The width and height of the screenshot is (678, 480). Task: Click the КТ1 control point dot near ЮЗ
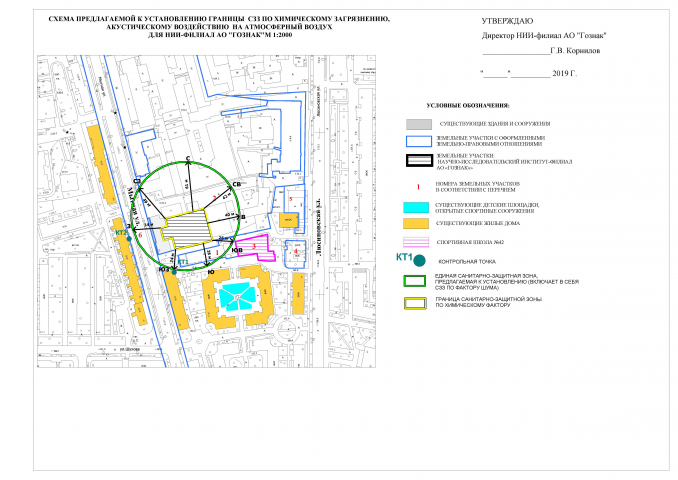(x=174, y=272)
